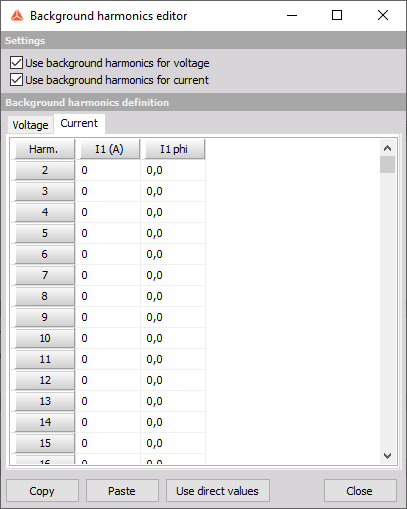Click Use direct values button
Viewport: 407px width, 509px height.
point(218,490)
